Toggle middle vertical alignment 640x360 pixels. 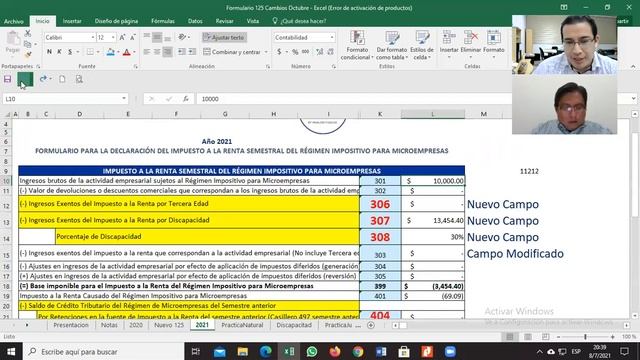(x=157, y=38)
